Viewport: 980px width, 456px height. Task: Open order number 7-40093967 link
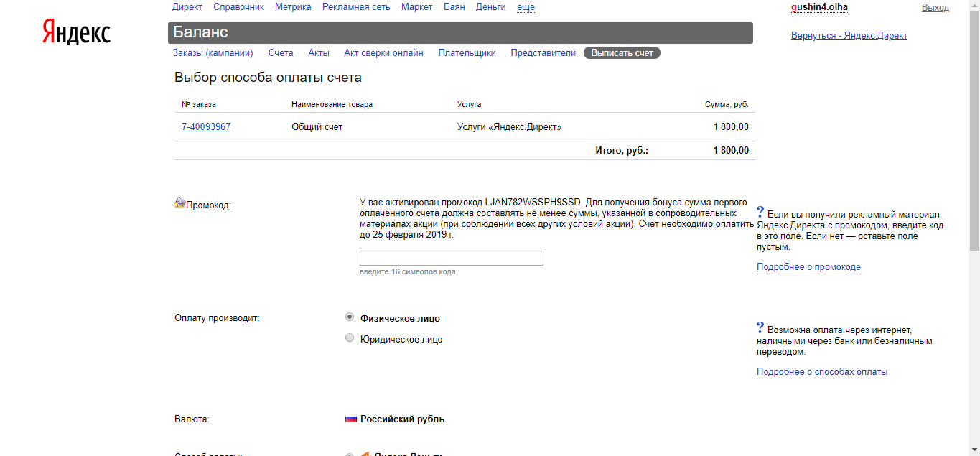coord(206,127)
